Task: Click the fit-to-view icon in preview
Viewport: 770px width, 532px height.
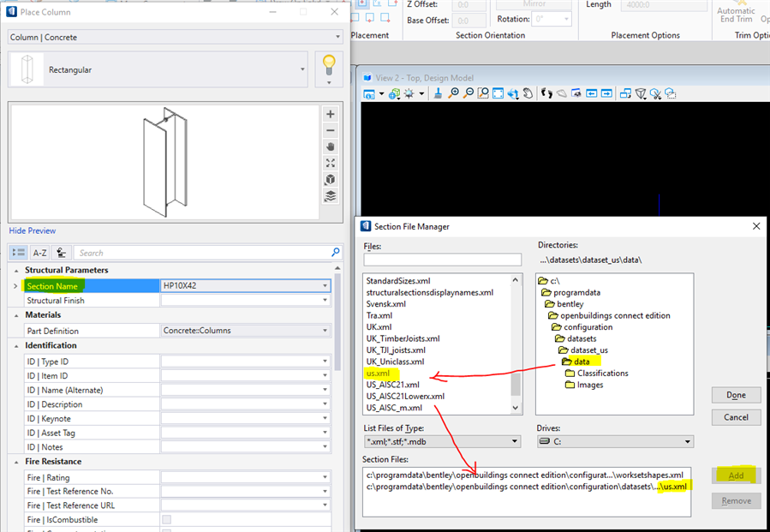Action: point(331,163)
